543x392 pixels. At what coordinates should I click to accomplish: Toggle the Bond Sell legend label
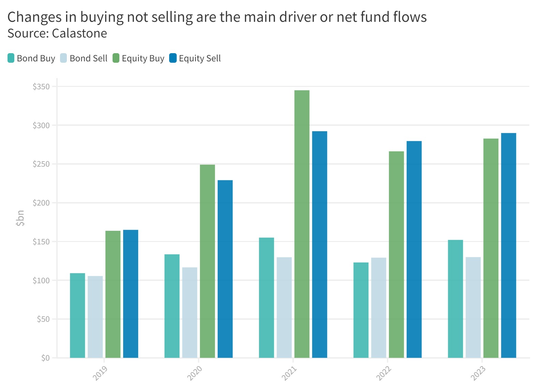click(x=88, y=58)
